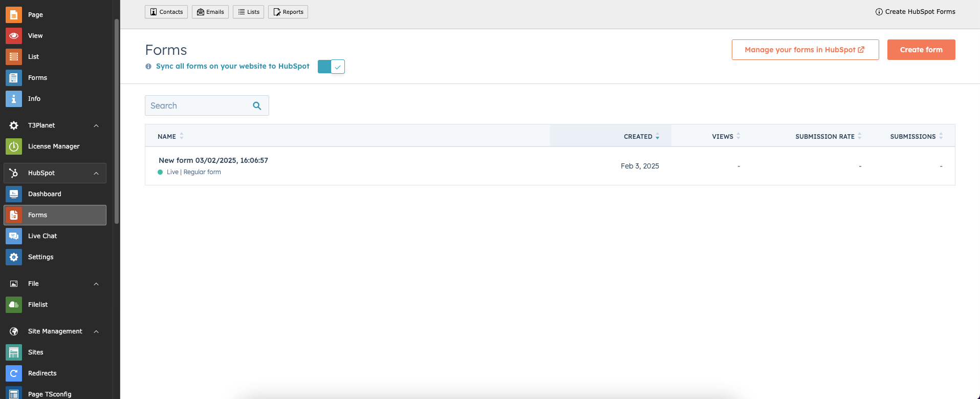
Task: Click the Sites module icon
Action: (14, 352)
